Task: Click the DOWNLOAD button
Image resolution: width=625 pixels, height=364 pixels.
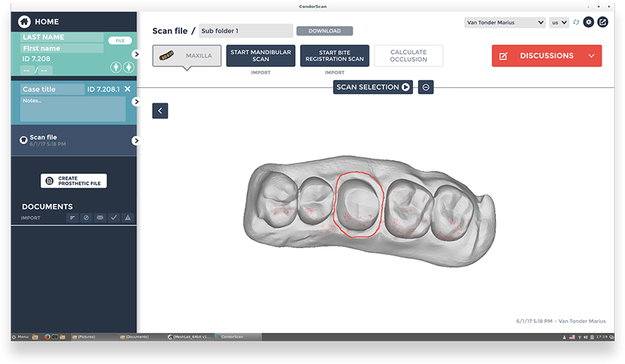Action: coord(325,30)
